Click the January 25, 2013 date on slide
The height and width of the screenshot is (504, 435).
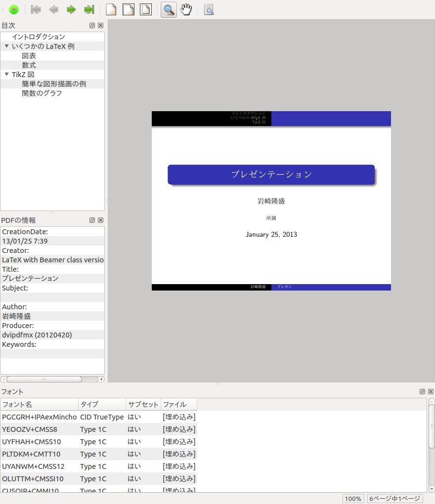[x=271, y=234]
